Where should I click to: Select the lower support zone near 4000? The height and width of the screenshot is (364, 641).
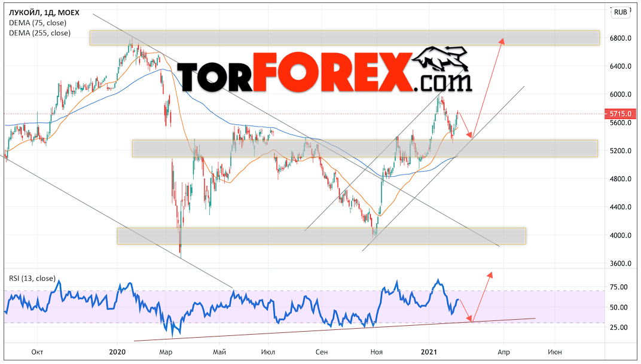click(321, 236)
